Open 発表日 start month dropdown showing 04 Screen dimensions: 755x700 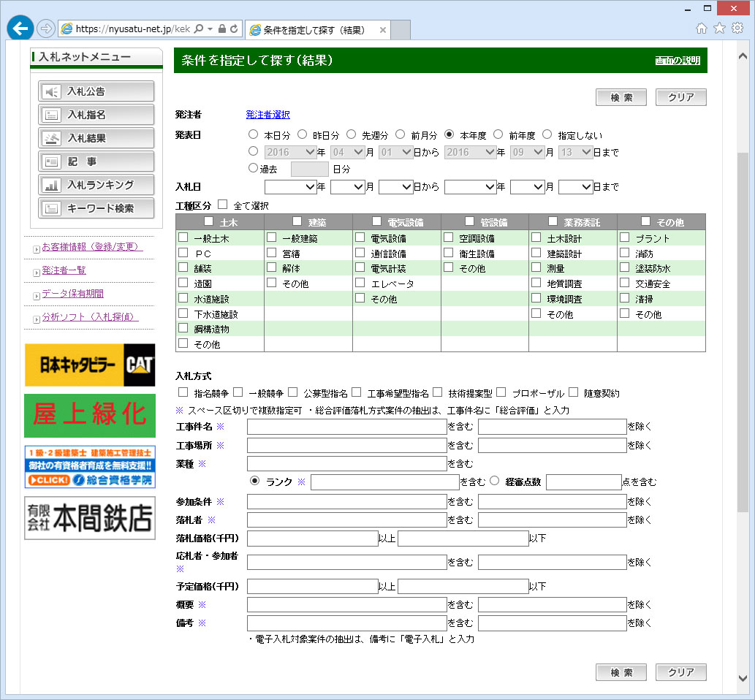pos(348,152)
